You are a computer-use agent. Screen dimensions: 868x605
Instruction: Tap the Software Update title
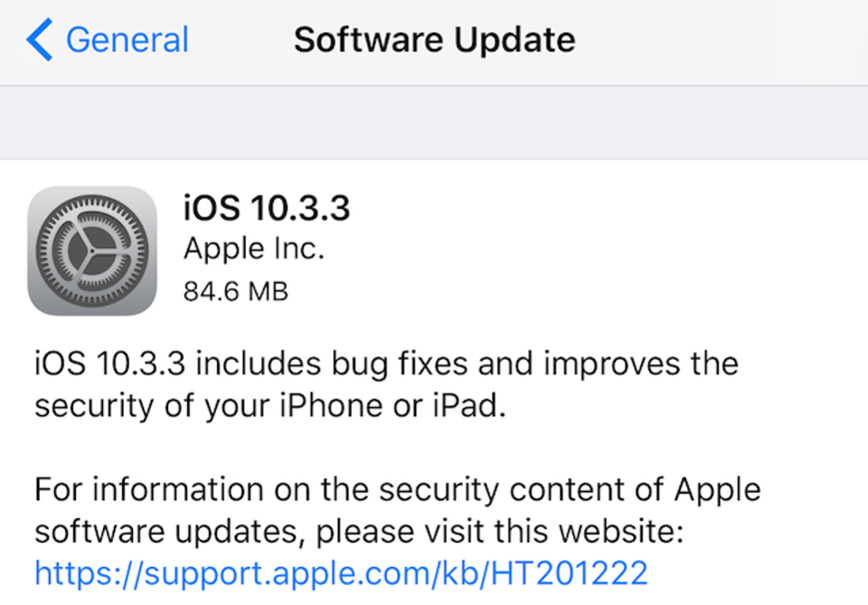coord(434,41)
